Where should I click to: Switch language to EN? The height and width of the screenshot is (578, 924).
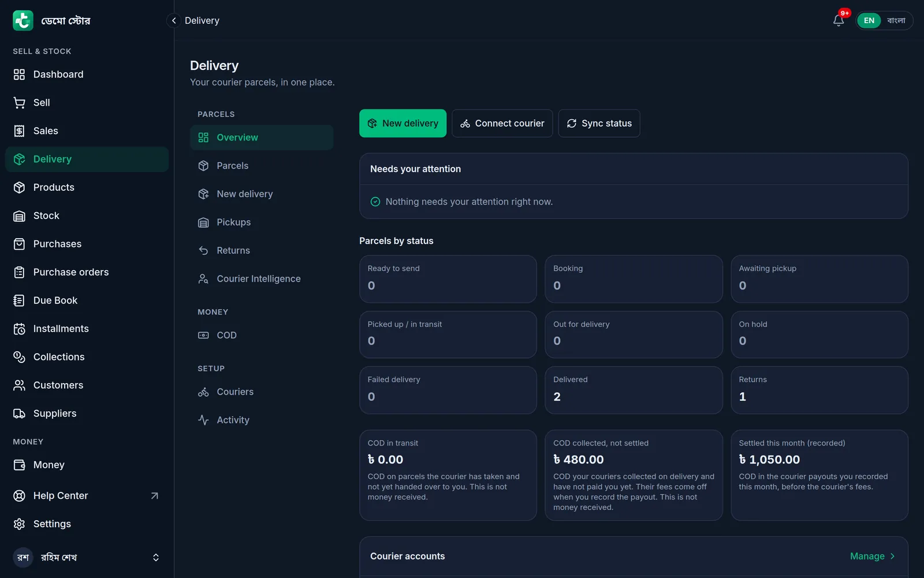869,20
